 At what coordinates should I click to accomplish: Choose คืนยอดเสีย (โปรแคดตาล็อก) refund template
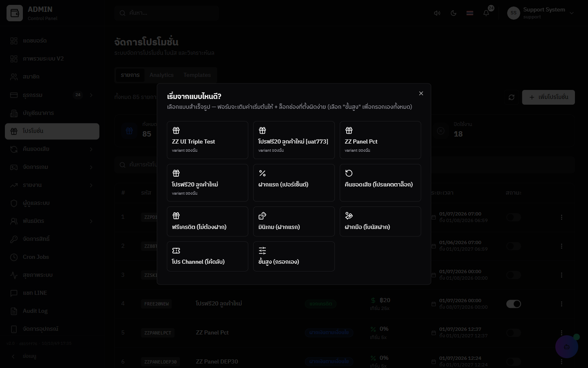pyautogui.click(x=380, y=183)
